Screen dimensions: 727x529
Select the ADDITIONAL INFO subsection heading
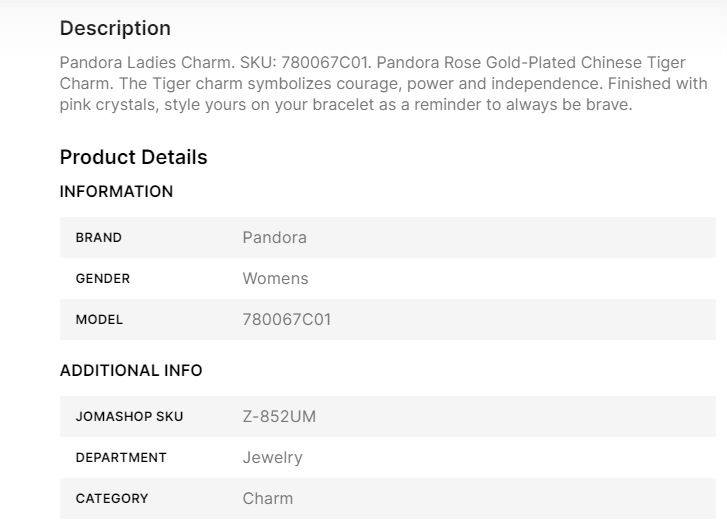[x=131, y=370]
